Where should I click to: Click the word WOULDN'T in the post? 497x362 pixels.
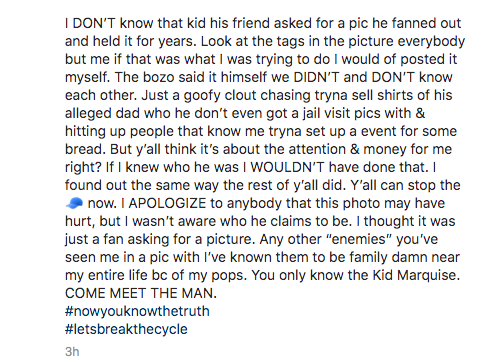coord(287,167)
